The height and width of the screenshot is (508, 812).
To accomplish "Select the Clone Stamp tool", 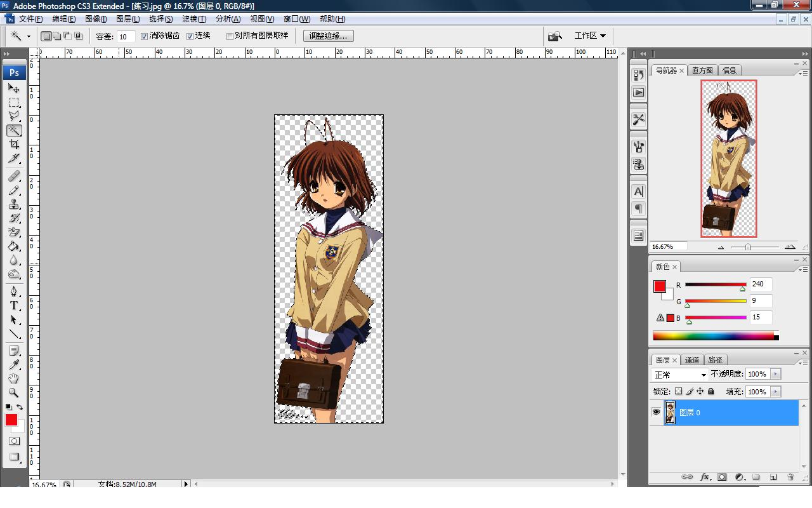I will (x=14, y=204).
